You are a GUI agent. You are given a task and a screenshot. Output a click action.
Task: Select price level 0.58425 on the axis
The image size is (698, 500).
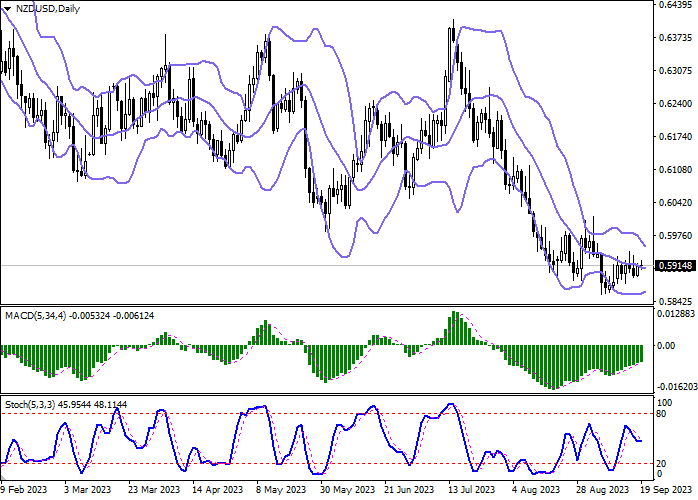pyautogui.click(x=675, y=301)
